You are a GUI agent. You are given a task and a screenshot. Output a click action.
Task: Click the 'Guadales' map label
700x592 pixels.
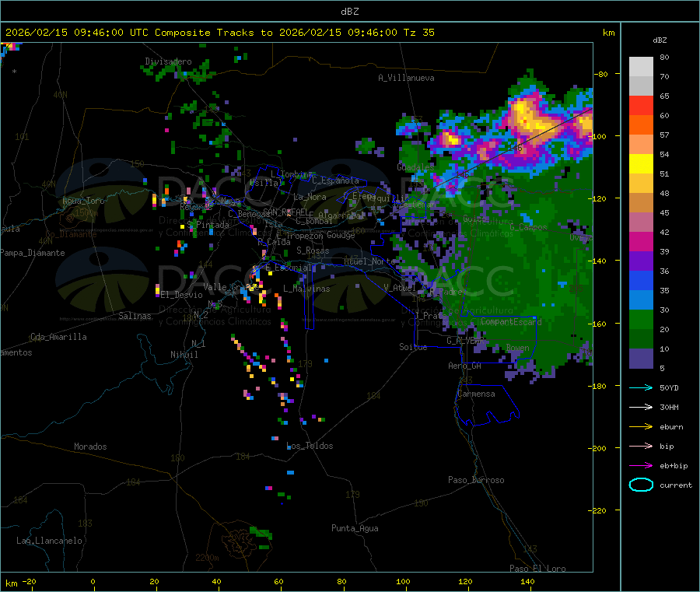[415, 167]
